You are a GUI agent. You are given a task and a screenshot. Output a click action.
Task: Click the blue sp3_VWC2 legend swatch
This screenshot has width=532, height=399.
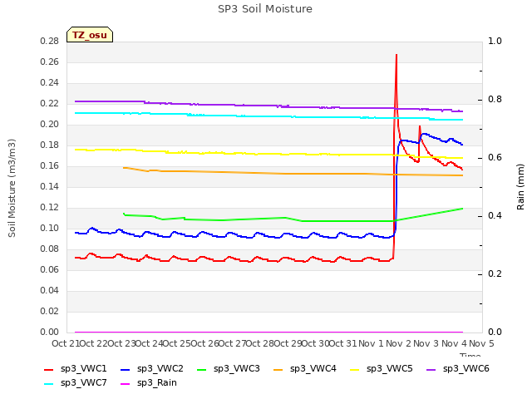126,369
